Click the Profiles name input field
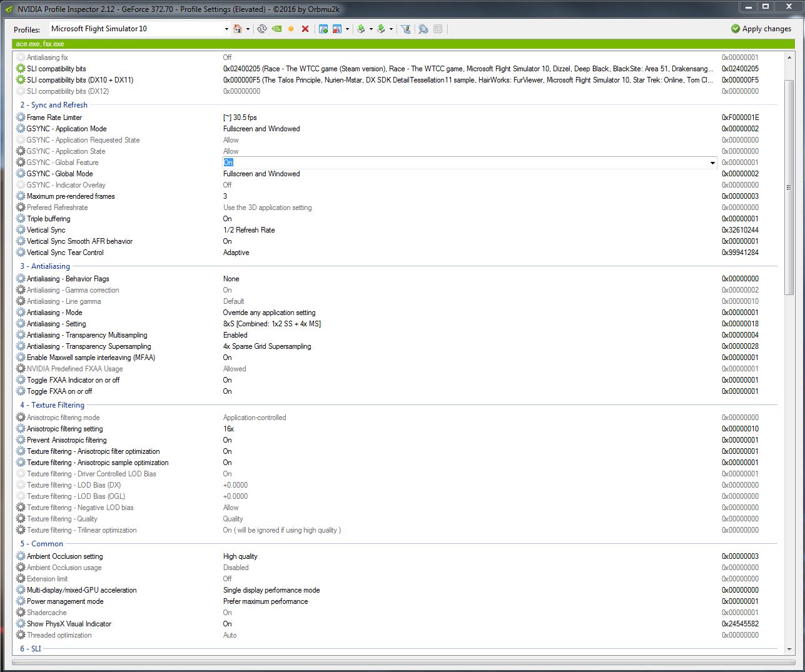 [x=135, y=29]
